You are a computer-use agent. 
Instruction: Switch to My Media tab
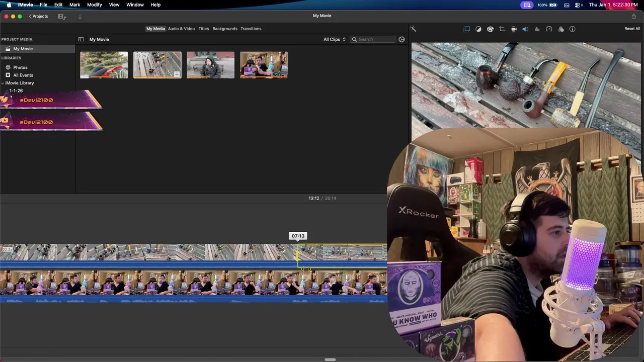pos(155,29)
